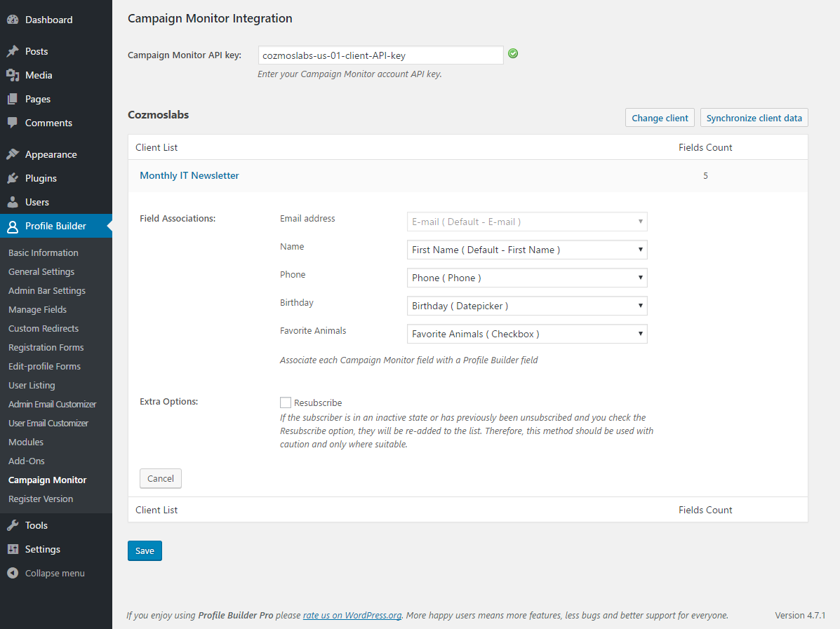Screen dimensions: 840x629
Task: Click the Collapse menu arrow icon
Action: (x=13, y=573)
